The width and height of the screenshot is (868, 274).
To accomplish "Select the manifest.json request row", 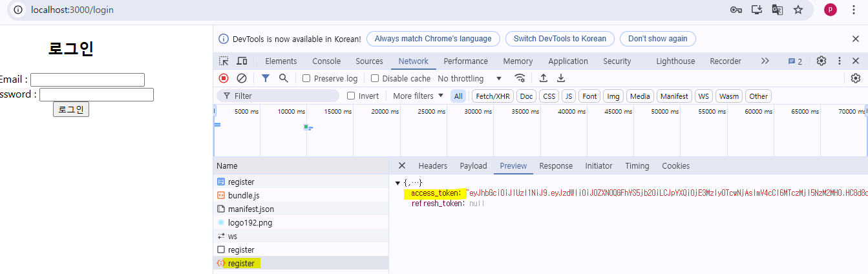I will (x=301, y=209).
